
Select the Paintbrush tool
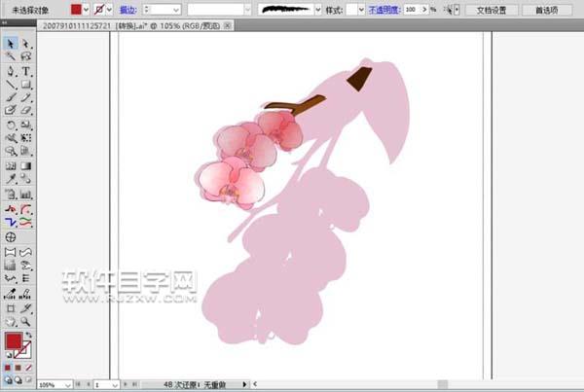click(x=11, y=98)
